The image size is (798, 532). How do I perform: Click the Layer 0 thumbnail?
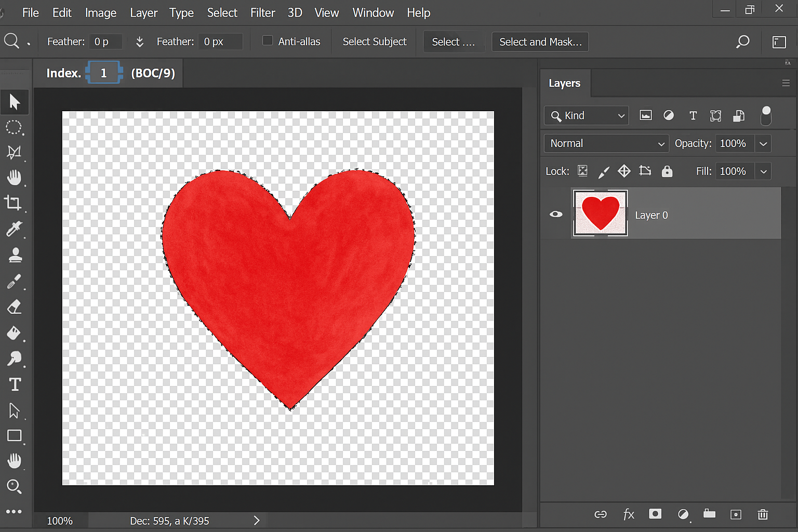[x=600, y=213]
